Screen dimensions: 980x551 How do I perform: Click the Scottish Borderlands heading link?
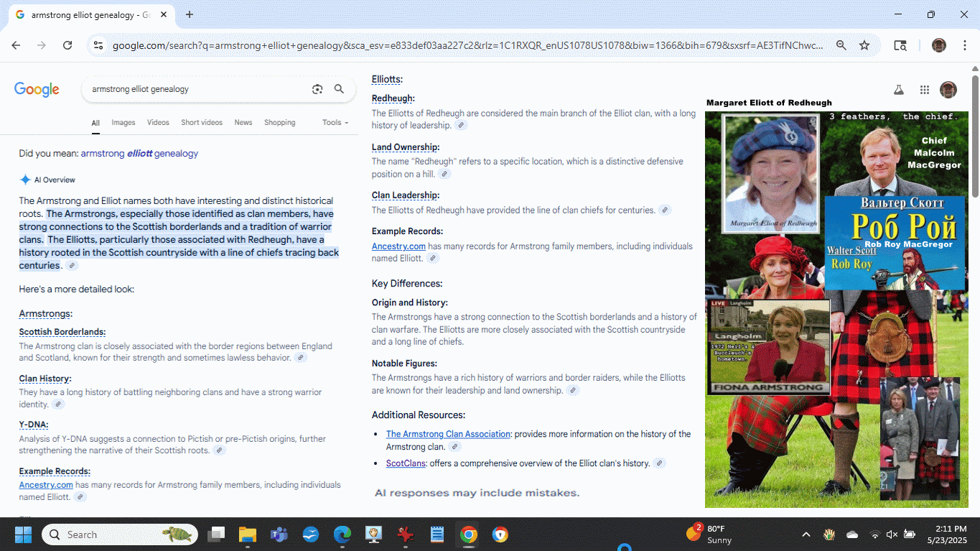[x=62, y=332]
